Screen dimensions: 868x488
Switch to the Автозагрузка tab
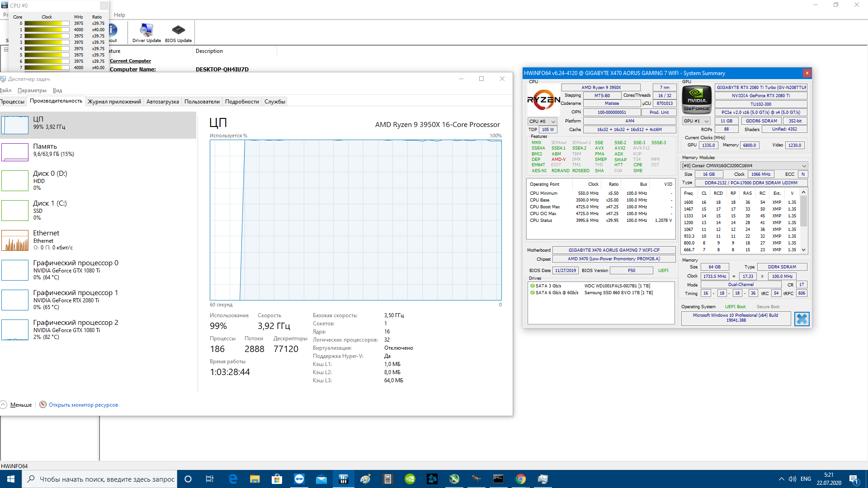(162, 102)
